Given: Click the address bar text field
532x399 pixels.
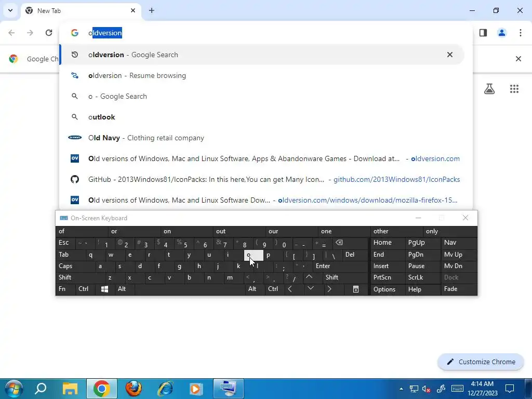Looking at the screenshot, I should pyautogui.click(x=264, y=33).
